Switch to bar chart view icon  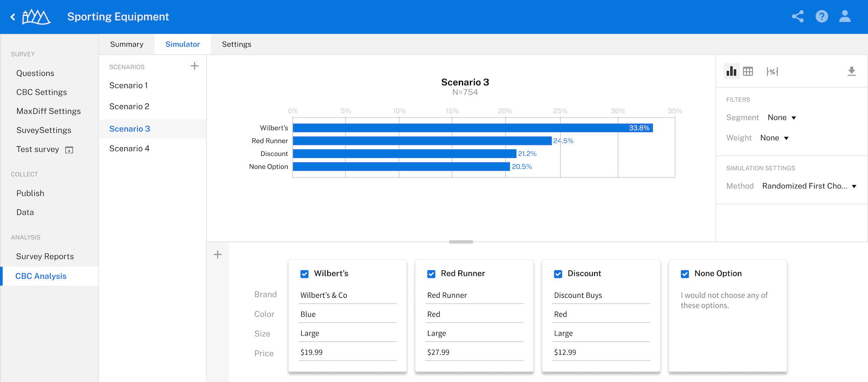click(732, 71)
